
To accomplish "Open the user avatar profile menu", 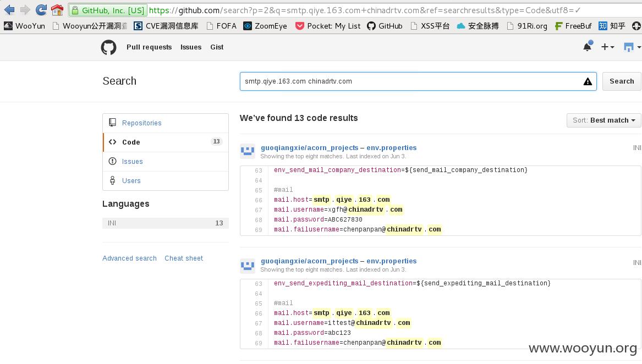I will pyautogui.click(x=632, y=47).
